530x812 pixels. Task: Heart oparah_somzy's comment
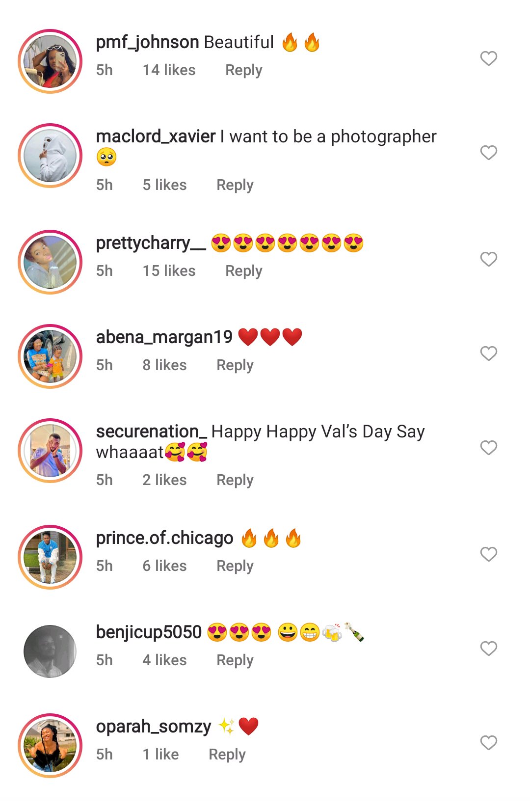click(x=488, y=743)
